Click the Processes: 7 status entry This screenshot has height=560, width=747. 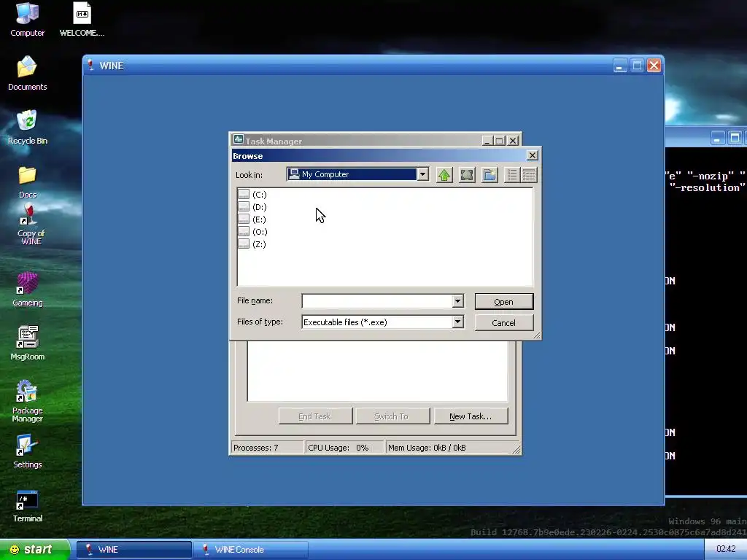[x=267, y=448]
